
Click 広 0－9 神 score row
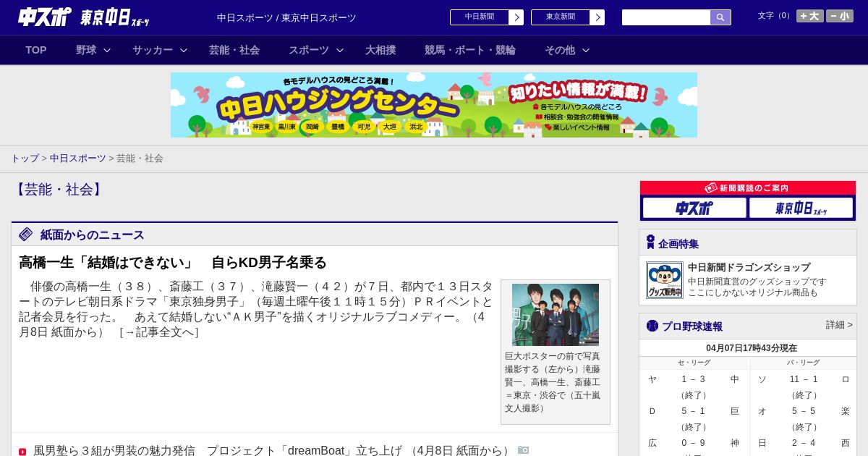click(x=694, y=443)
